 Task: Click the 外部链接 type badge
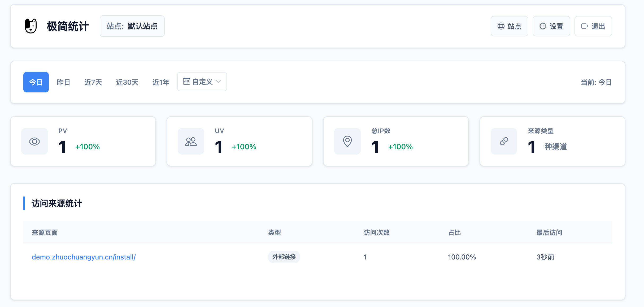pos(284,257)
